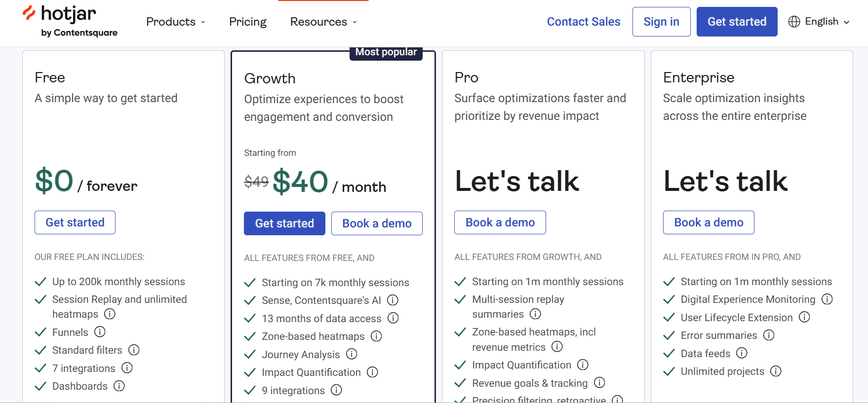The width and height of the screenshot is (868, 403).
Task: Click info icon beside 13 months of data access
Action: pyautogui.click(x=393, y=318)
